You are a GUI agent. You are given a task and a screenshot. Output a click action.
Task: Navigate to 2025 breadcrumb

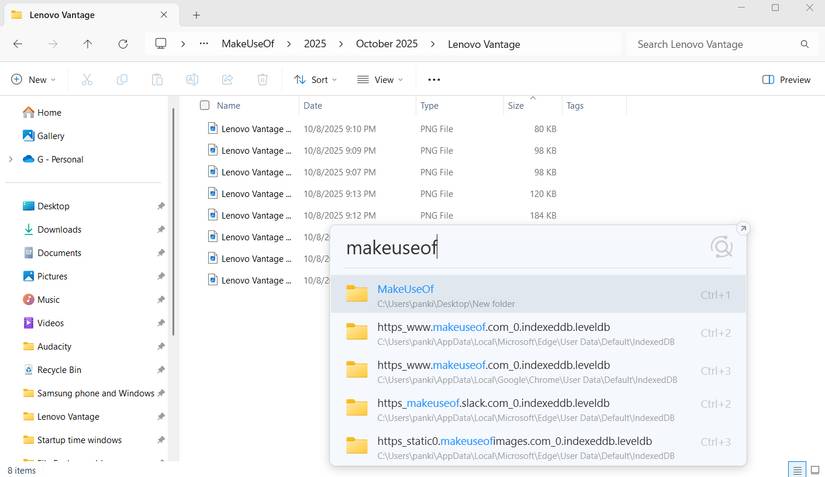coord(315,44)
